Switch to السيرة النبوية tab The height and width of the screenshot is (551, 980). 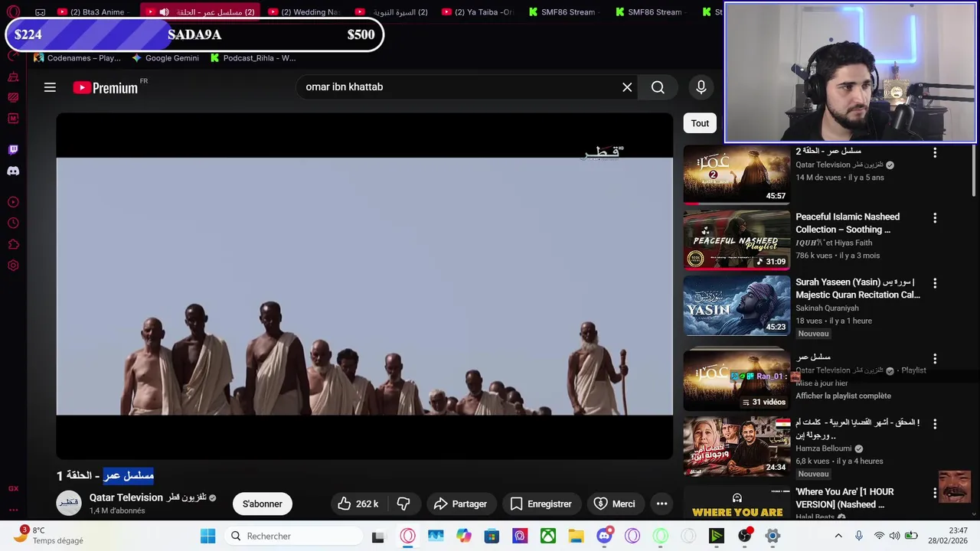click(x=394, y=12)
